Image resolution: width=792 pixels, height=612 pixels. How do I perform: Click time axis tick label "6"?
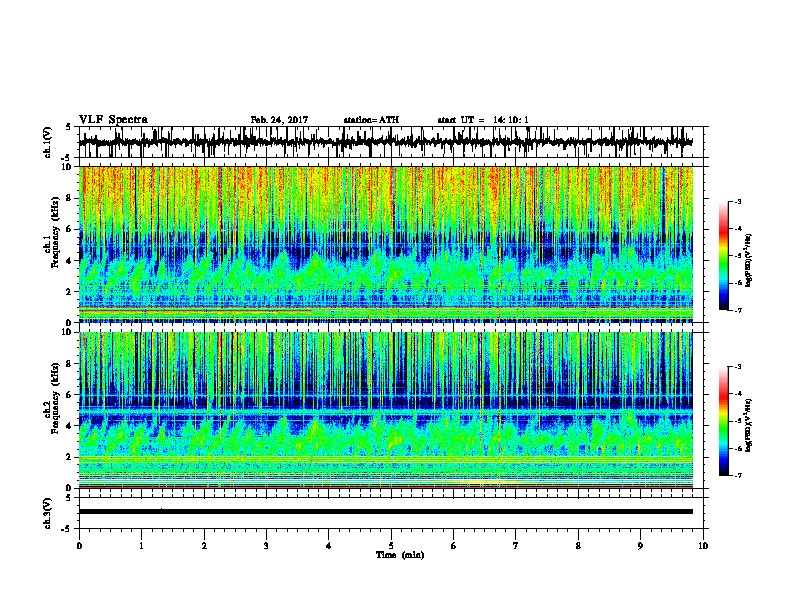454,546
